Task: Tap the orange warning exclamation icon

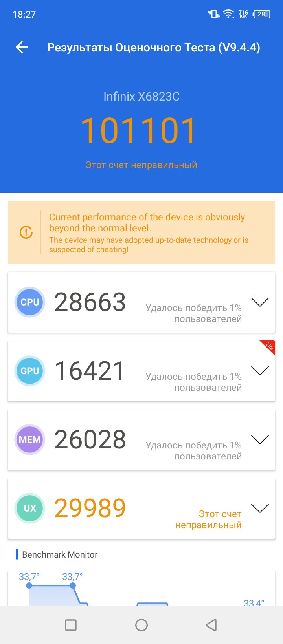Action: [26, 232]
